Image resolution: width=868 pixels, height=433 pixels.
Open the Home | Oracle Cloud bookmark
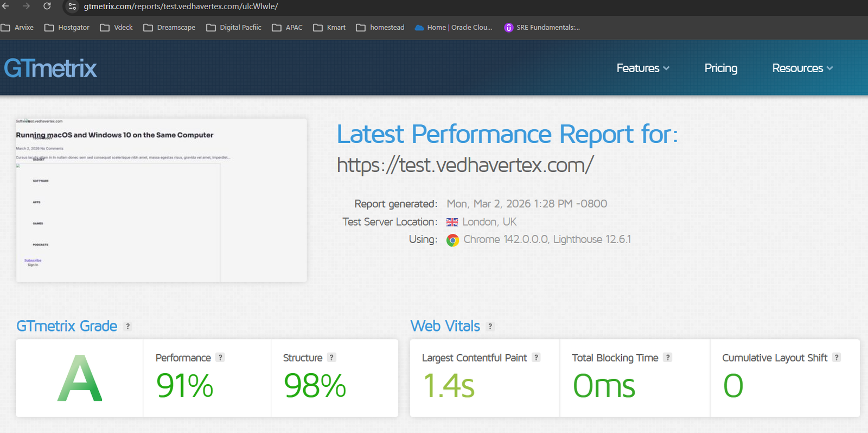coord(454,28)
